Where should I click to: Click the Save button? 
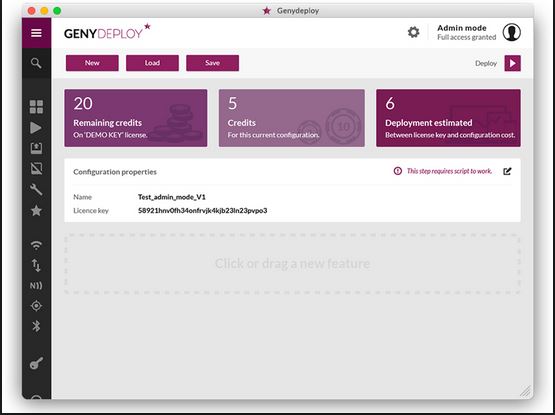click(212, 63)
